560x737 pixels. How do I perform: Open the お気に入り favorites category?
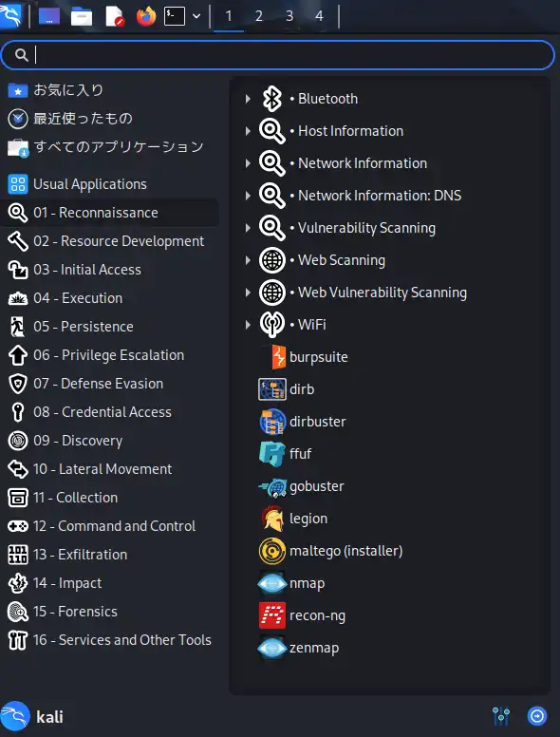pos(109,90)
